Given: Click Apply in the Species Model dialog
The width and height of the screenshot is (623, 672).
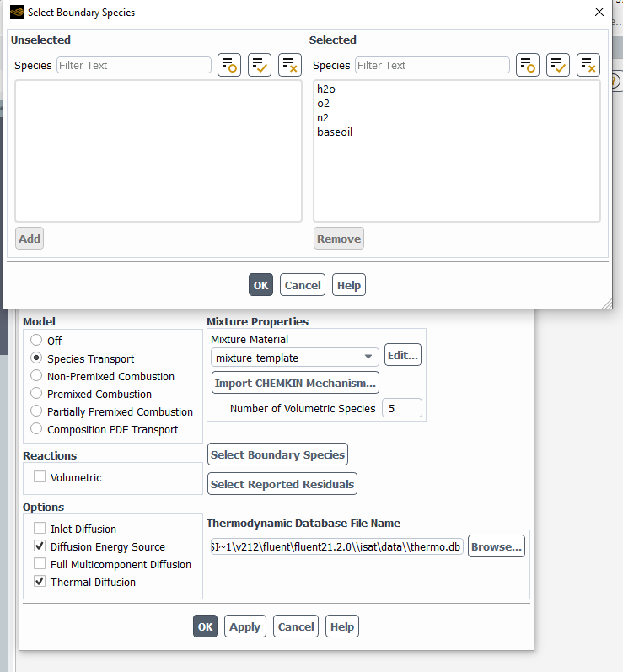Looking at the screenshot, I should (245, 626).
